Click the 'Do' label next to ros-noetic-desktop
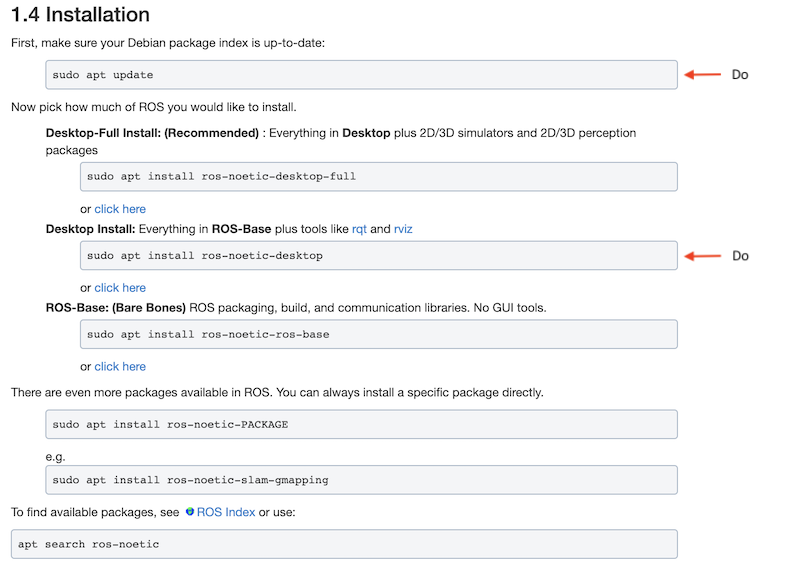The image size is (800, 574). pyautogui.click(x=740, y=256)
